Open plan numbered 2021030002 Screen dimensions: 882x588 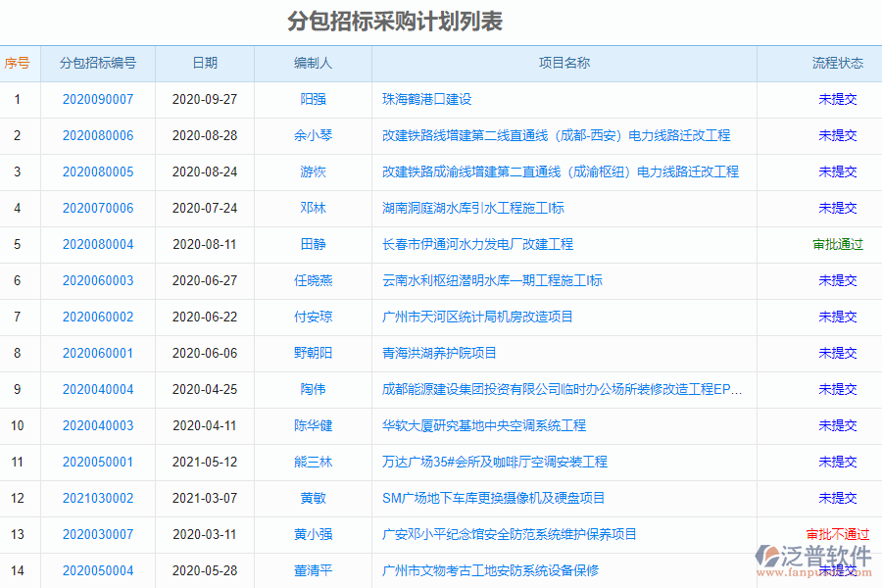pyautogui.click(x=99, y=498)
